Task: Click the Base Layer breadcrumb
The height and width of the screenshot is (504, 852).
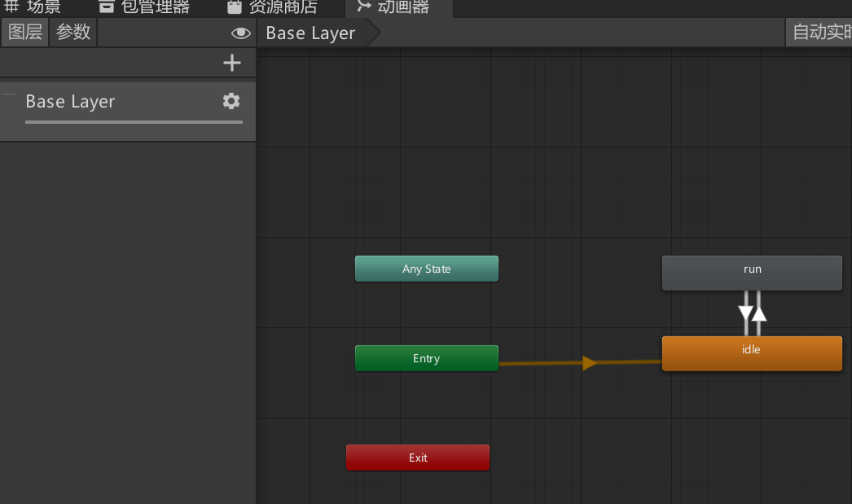Action: point(318,33)
